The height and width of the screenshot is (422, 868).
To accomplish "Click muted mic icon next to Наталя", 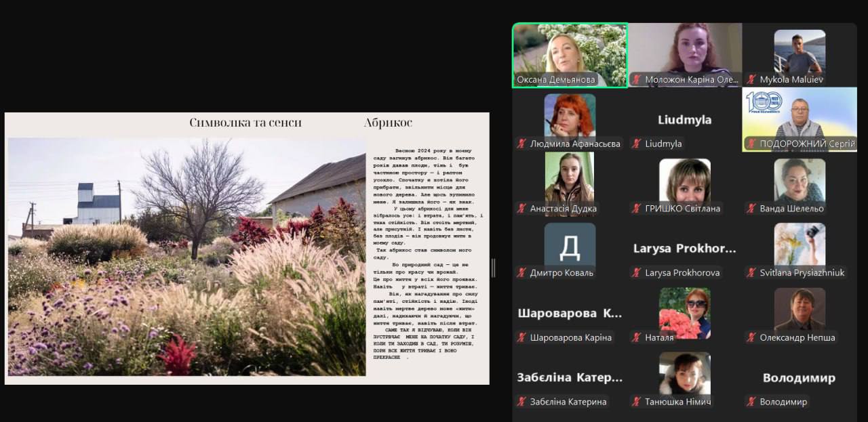I will [x=637, y=337].
